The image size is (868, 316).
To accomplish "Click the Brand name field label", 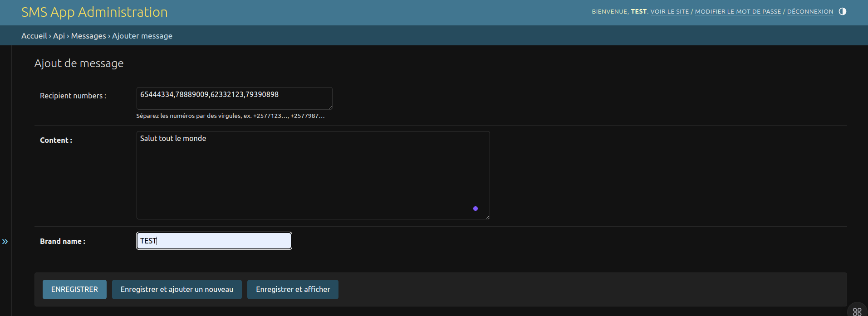I will [62, 241].
